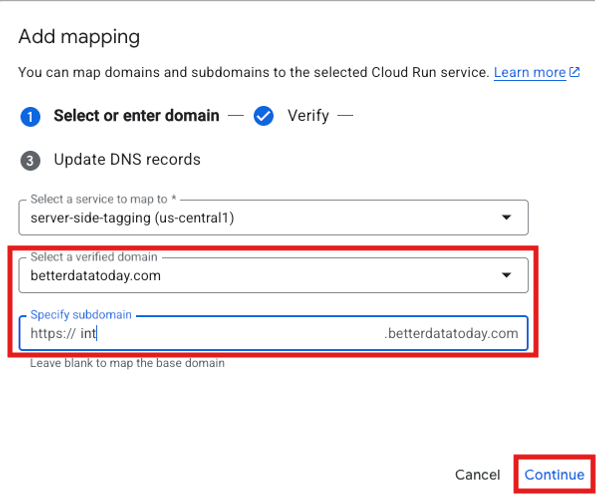The height and width of the screenshot is (496, 597).
Task: Open the 'Select a service to map to' dropdown
Action: (x=273, y=217)
